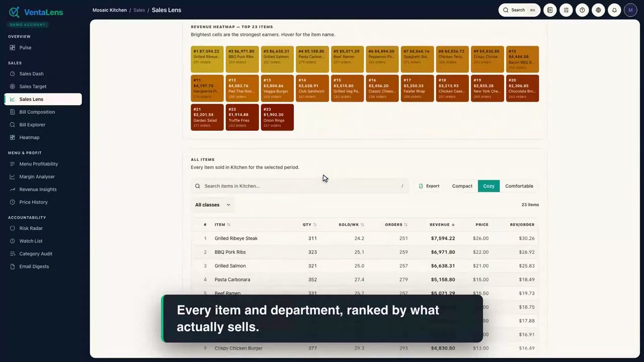644x362 pixels.
Task: Open the filter sliders settings icon
Action: pos(566,10)
